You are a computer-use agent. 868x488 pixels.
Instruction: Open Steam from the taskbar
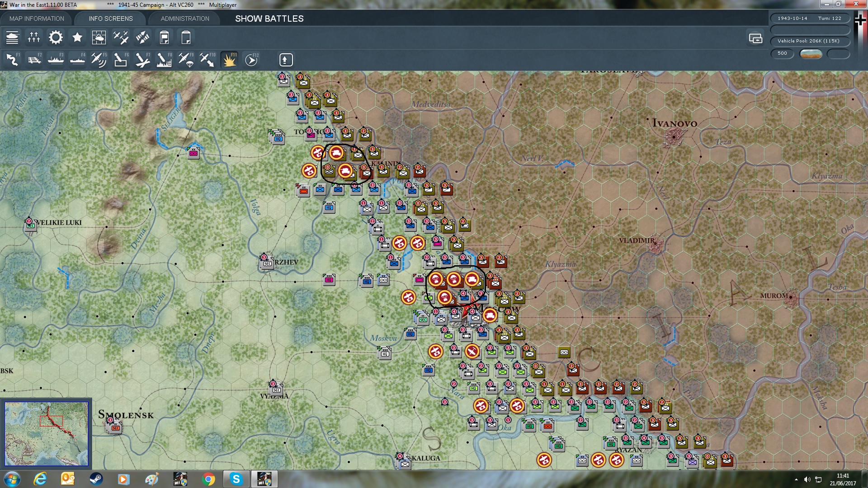(96, 479)
